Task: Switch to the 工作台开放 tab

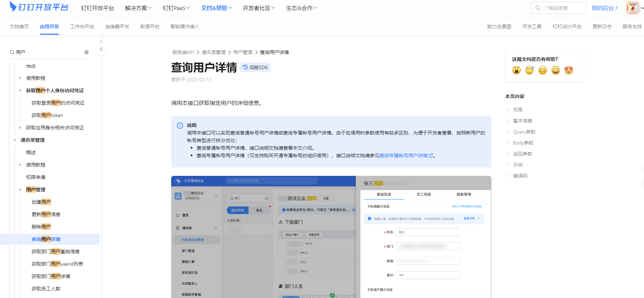Action: 82,26
